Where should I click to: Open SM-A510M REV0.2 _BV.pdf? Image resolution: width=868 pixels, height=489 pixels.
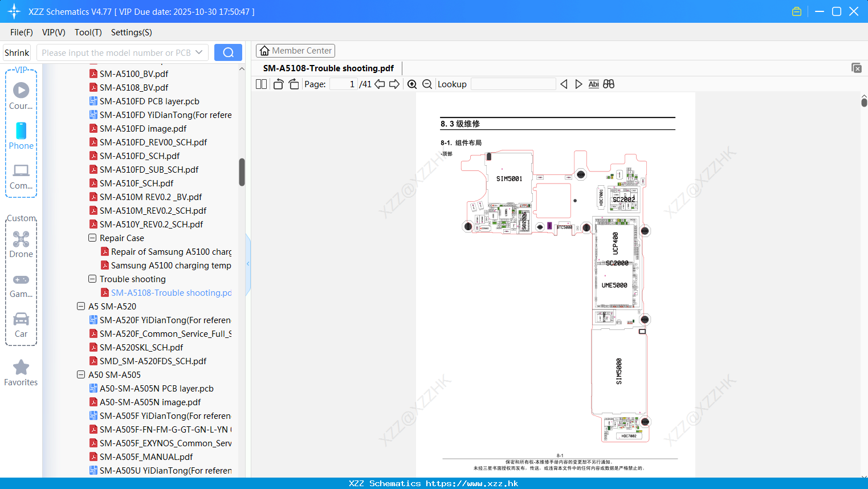point(151,197)
